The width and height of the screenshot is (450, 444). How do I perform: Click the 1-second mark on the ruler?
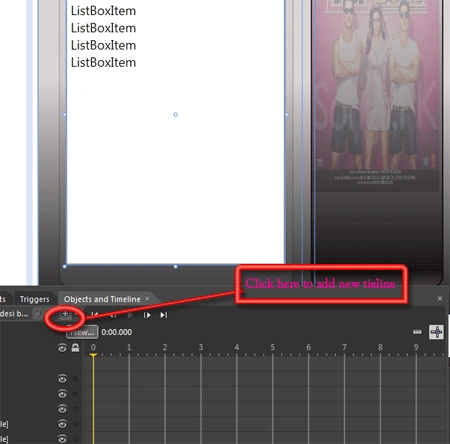click(129, 347)
